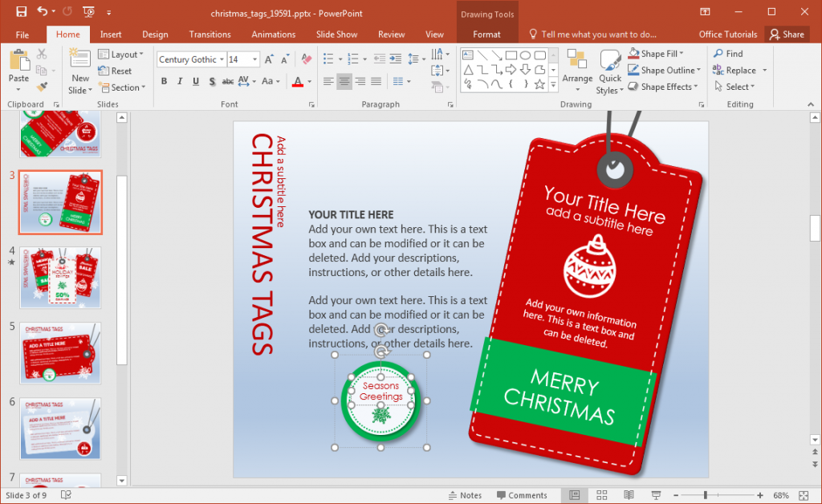Open the Drawing Tools Format tab
The width and height of the screenshot is (822, 504).
coord(487,34)
